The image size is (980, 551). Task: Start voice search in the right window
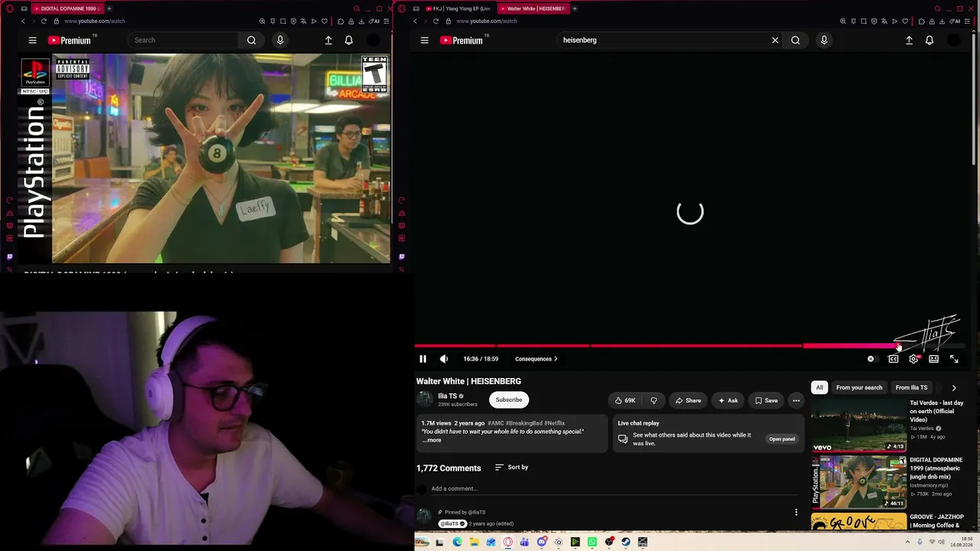coord(824,41)
